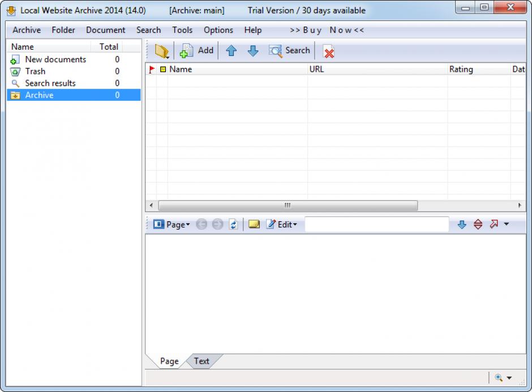Click the red up-down split icon
The height and width of the screenshot is (392, 532).
tap(478, 224)
